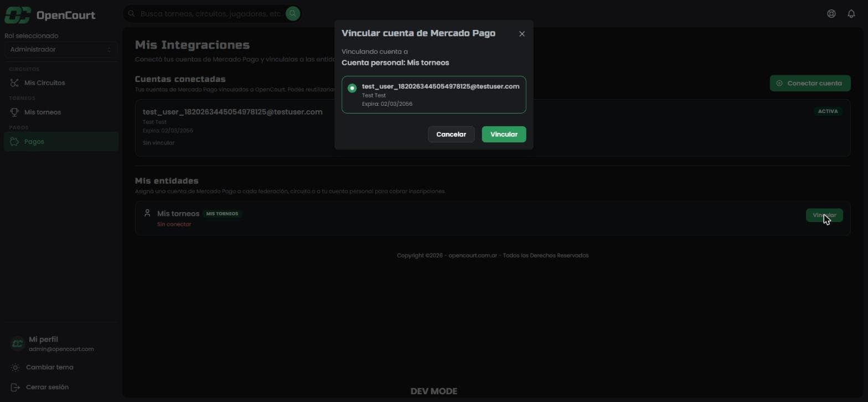Click the OpenCourt logo icon
The width and height of the screenshot is (868, 402).
[x=17, y=15]
